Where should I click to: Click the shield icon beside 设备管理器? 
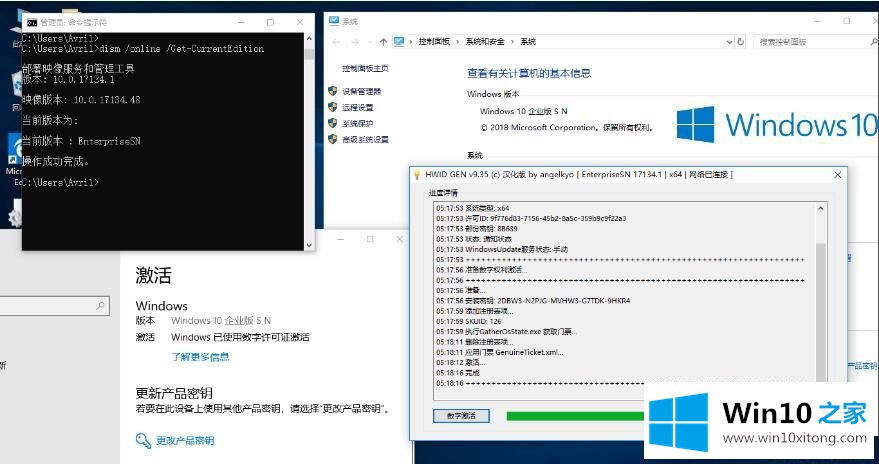[332, 91]
